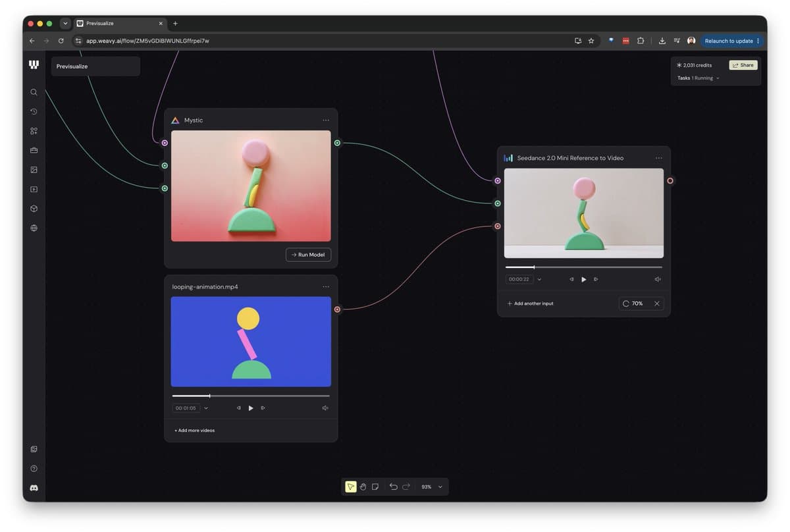Play the looping-animation.mp4 video
Image resolution: width=790 pixels, height=532 pixels.
point(251,408)
